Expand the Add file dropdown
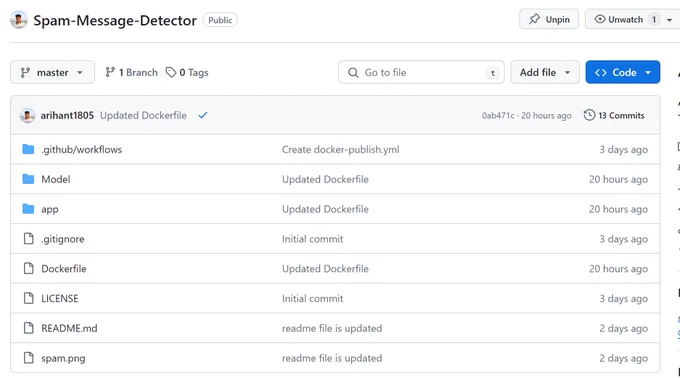Viewport: 680px width, 378px height. point(545,72)
